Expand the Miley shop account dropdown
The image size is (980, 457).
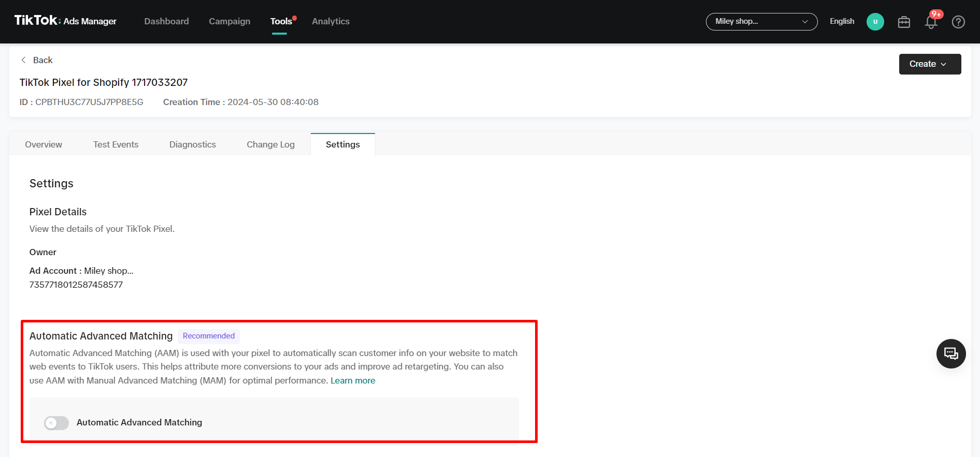761,22
